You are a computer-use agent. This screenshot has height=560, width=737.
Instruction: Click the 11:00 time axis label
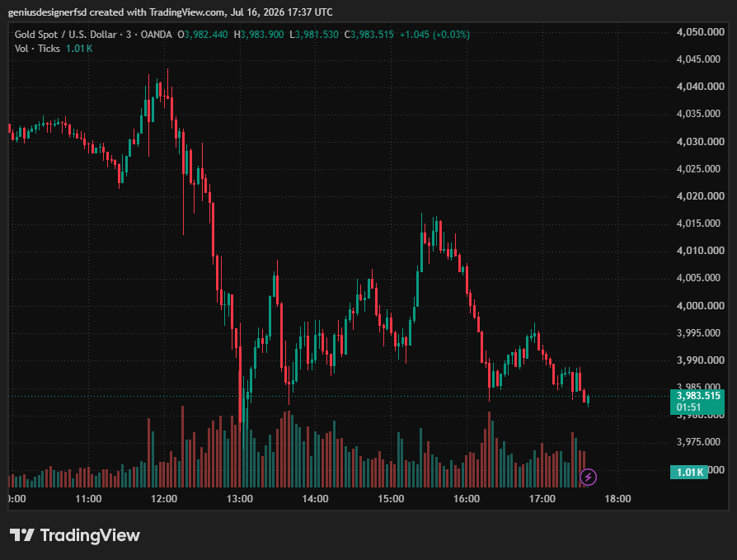pos(88,499)
